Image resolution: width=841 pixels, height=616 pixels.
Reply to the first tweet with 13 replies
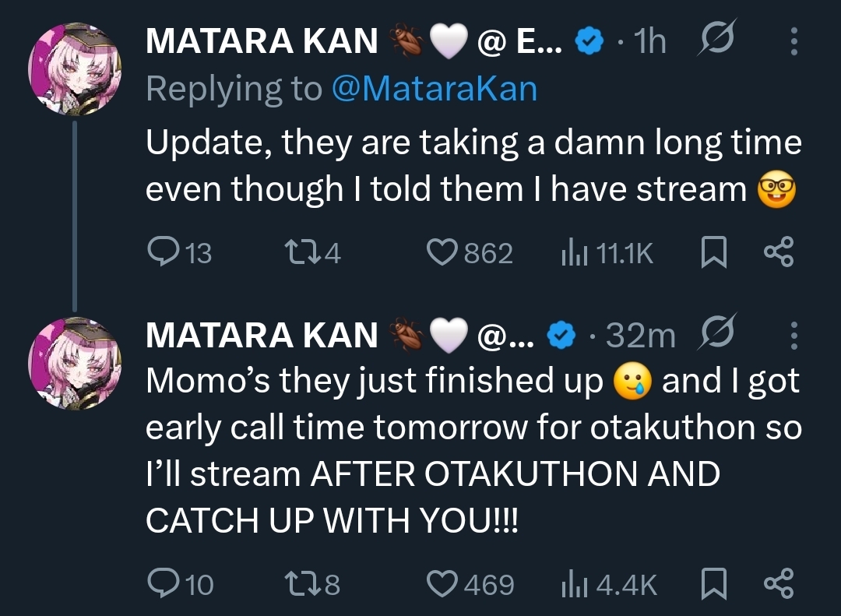click(162, 253)
